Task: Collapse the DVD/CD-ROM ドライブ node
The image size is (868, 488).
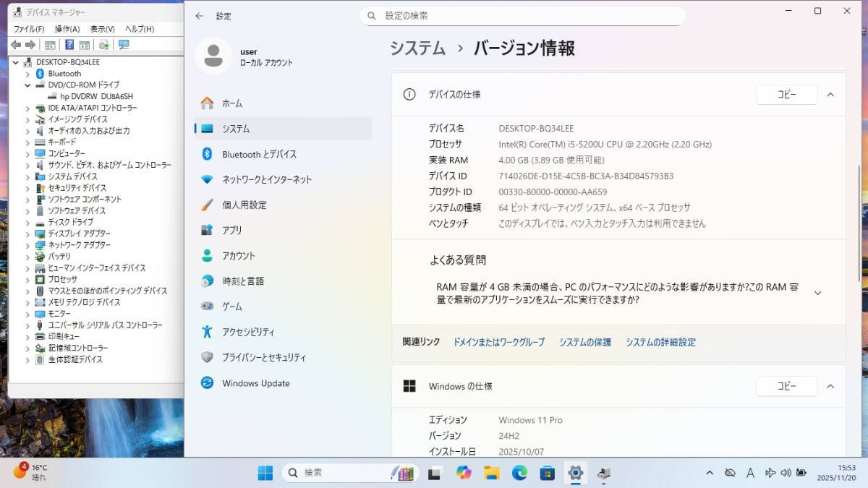Action: [28, 85]
